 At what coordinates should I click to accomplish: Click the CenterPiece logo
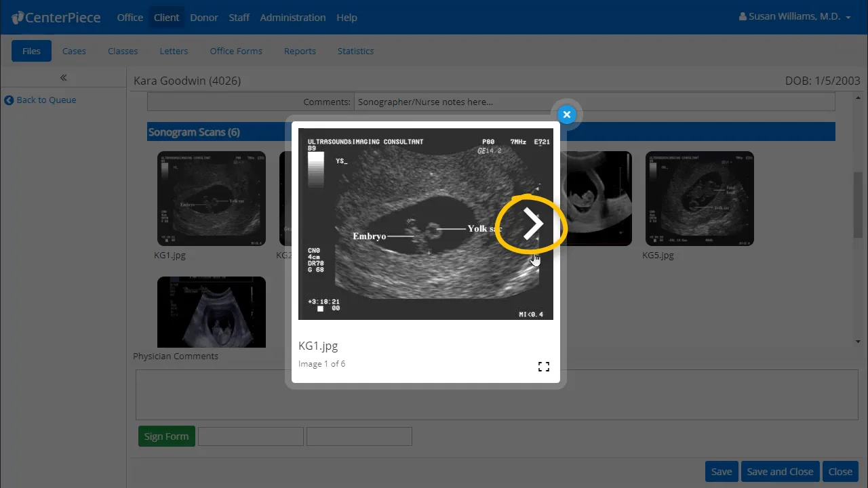57,18
